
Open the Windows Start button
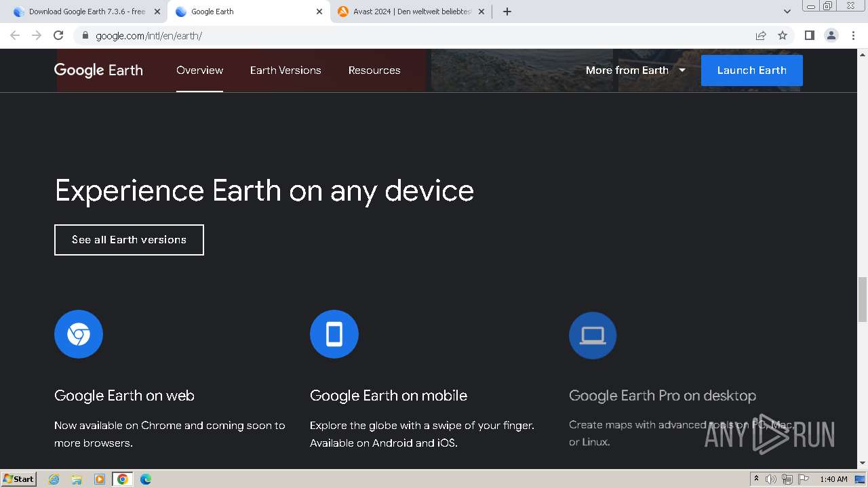coord(18,479)
